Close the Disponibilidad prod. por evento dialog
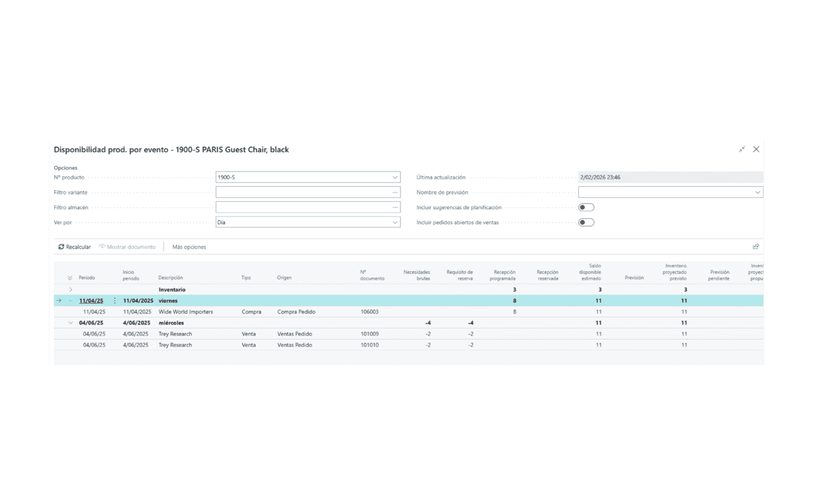The width and height of the screenshot is (813, 504). tap(756, 150)
